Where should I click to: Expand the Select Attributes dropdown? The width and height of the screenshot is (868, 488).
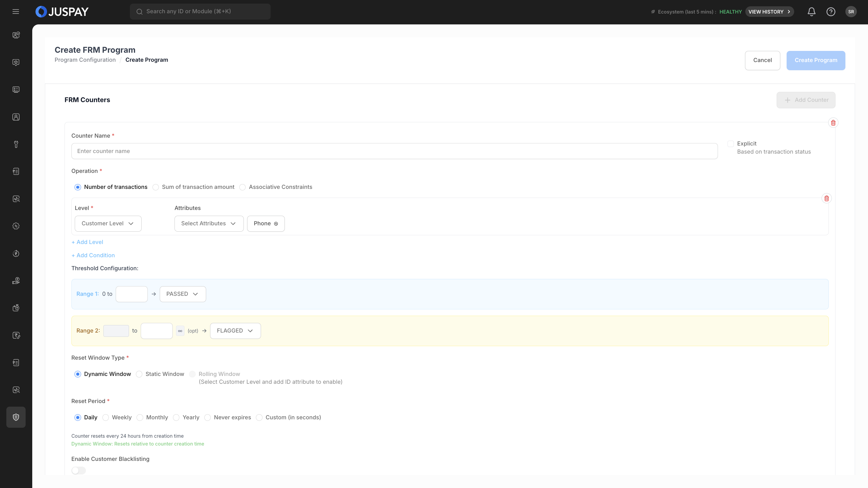tap(209, 224)
